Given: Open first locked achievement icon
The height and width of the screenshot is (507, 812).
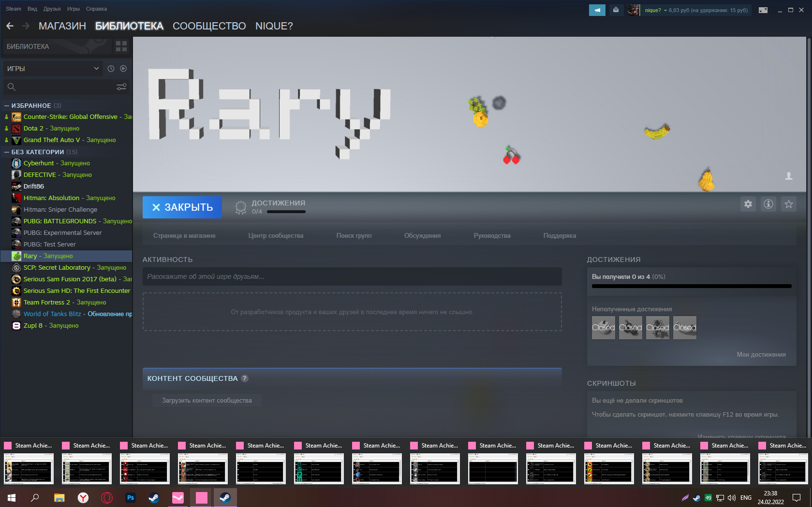Looking at the screenshot, I should pos(604,328).
